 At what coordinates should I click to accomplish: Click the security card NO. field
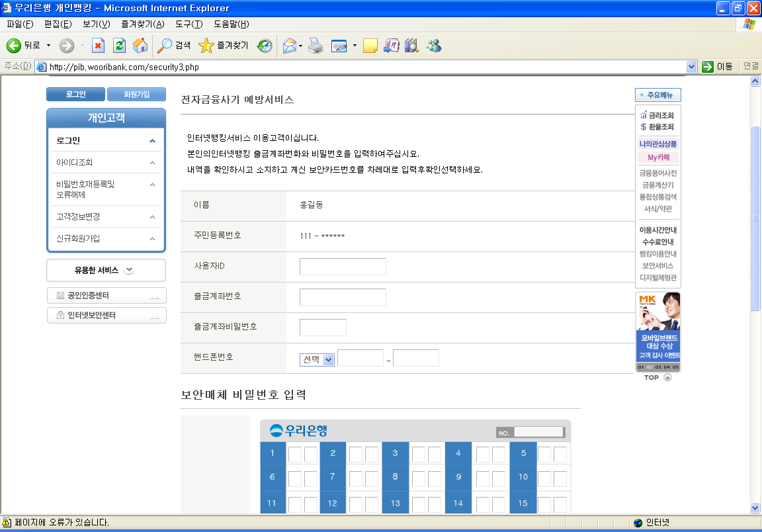point(539,432)
